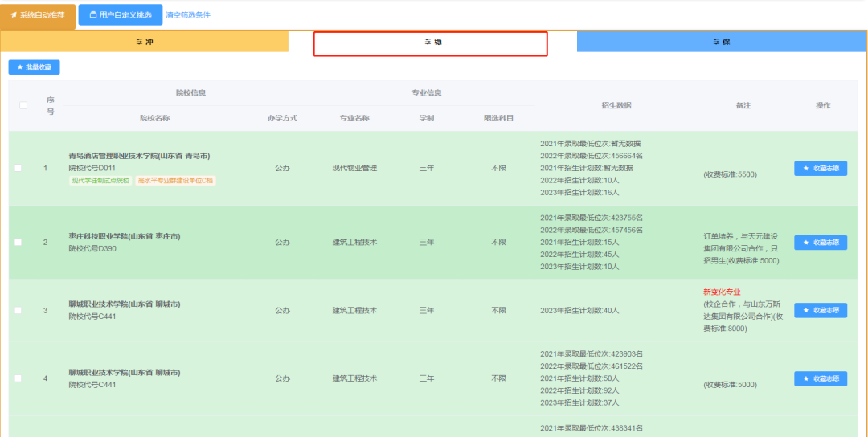Click 收藏志愿 for 枣庄科技职业学院
The height and width of the screenshot is (437, 868).
tap(820, 243)
